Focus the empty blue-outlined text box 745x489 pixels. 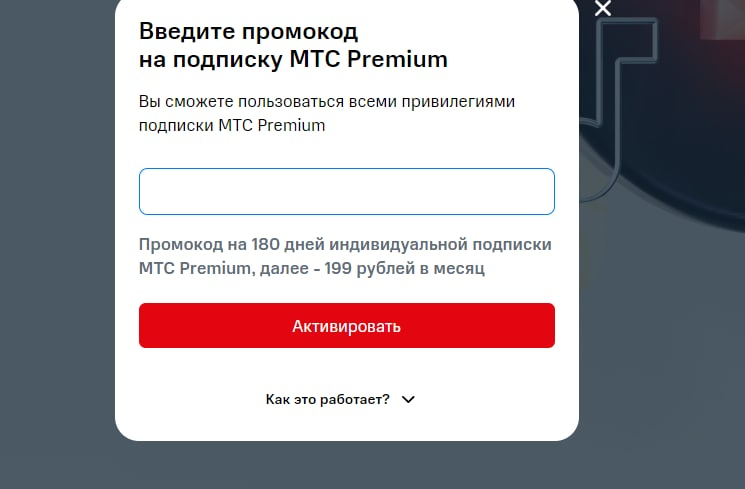pos(346,191)
